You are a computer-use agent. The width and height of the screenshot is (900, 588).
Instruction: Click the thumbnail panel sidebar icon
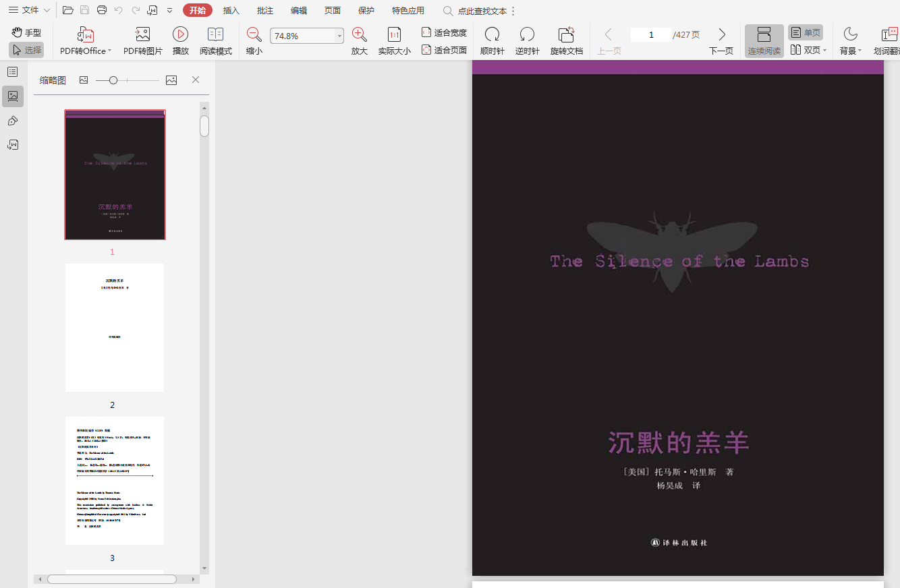coord(13,96)
